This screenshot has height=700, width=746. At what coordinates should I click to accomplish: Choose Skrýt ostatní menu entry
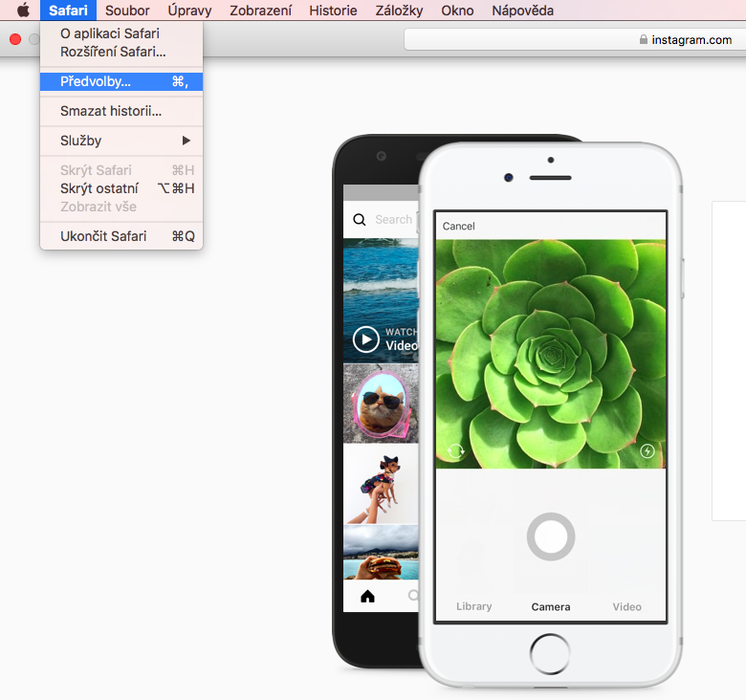coord(121,188)
